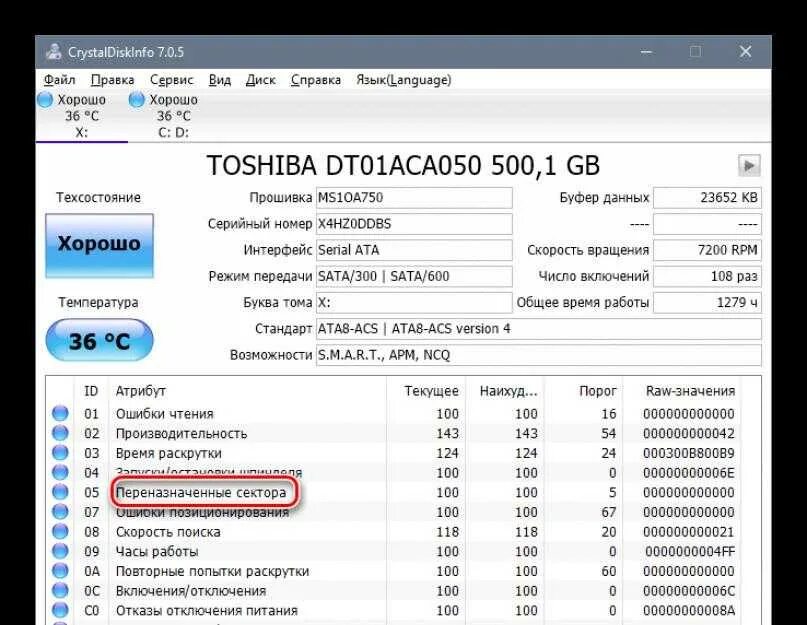Screen dimensions: 807x625
Task: Select the Отказы отключения питания row
Action: point(394,610)
